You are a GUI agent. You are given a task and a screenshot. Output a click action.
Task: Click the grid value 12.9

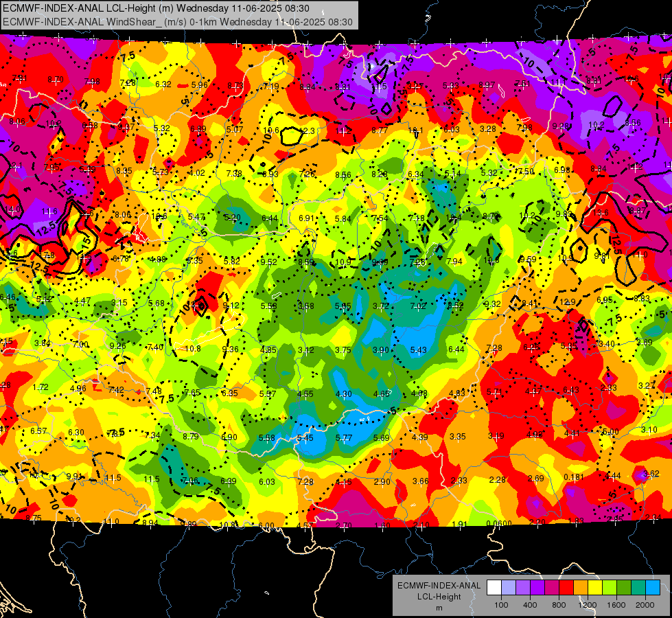click(x=568, y=302)
